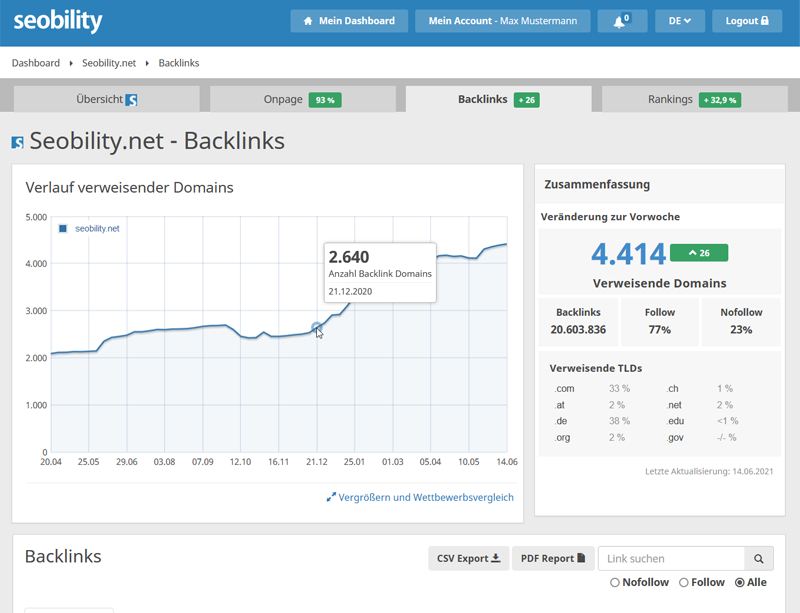Click the Seobility favicon beside page title
The image size is (800, 613).
pyautogui.click(x=18, y=142)
